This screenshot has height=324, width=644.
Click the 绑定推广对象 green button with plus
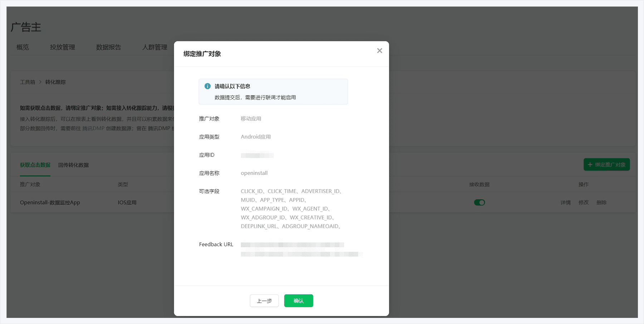tap(607, 165)
